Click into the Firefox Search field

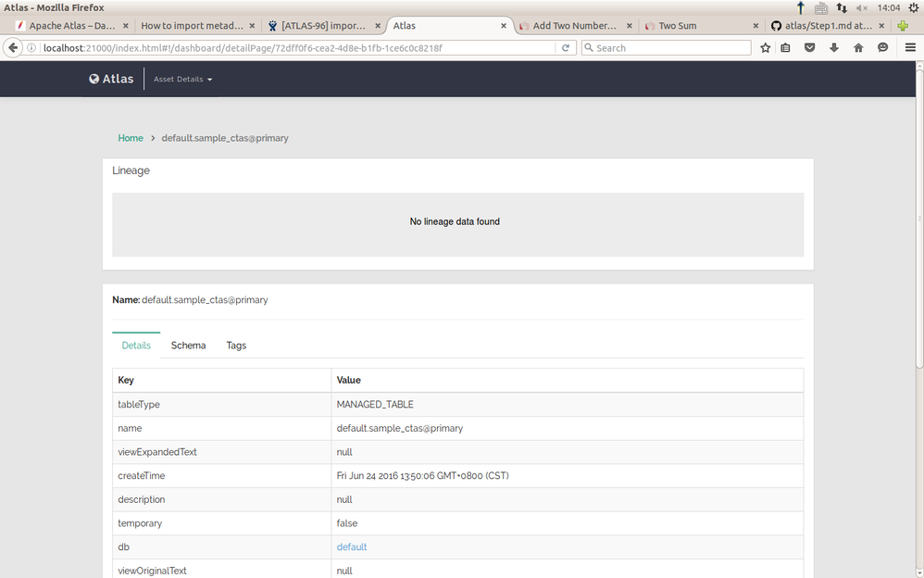coord(666,48)
